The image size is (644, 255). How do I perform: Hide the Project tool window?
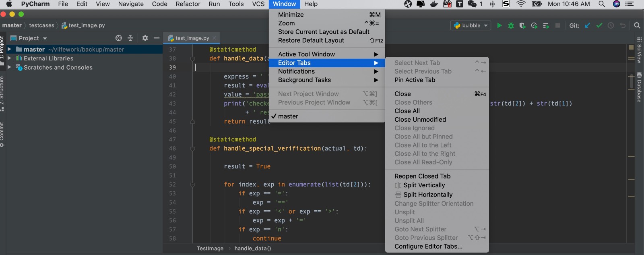point(157,38)
